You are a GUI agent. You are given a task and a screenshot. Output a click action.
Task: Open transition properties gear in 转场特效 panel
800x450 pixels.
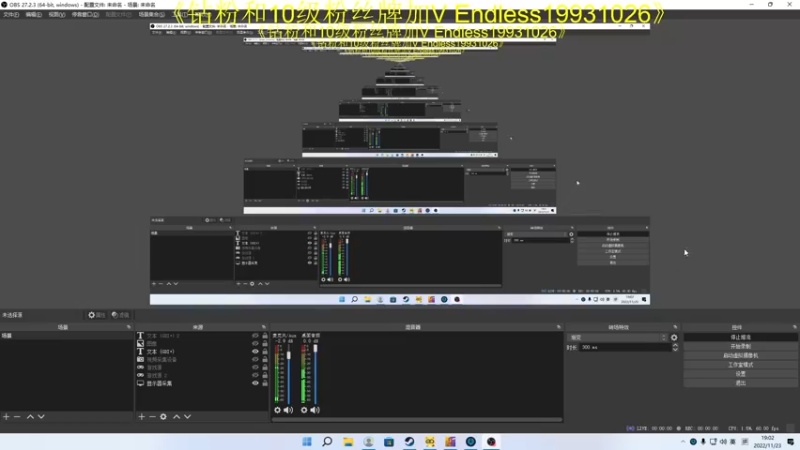point(674,338)
